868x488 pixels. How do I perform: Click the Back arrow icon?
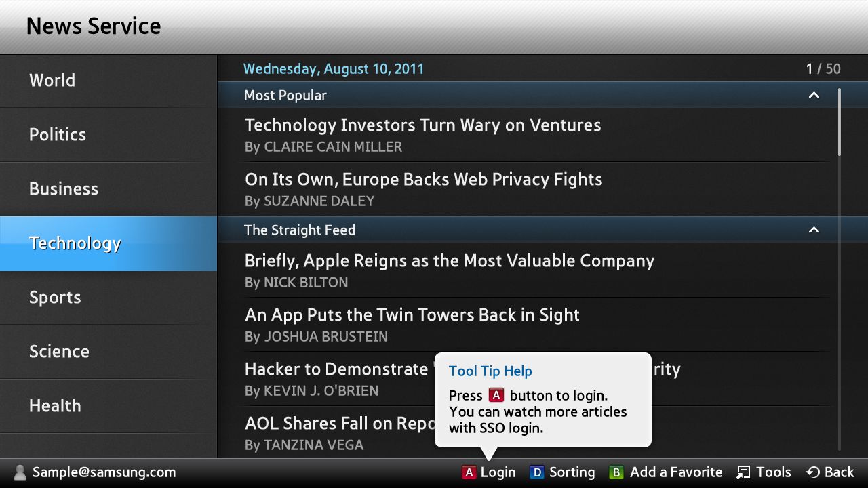click(813, 472)
